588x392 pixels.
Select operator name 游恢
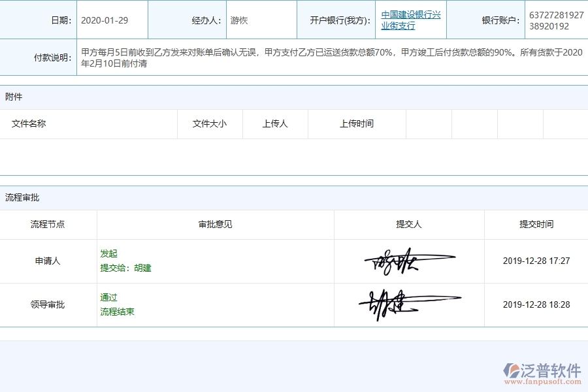pyautogui.click(x=238, y=20)
